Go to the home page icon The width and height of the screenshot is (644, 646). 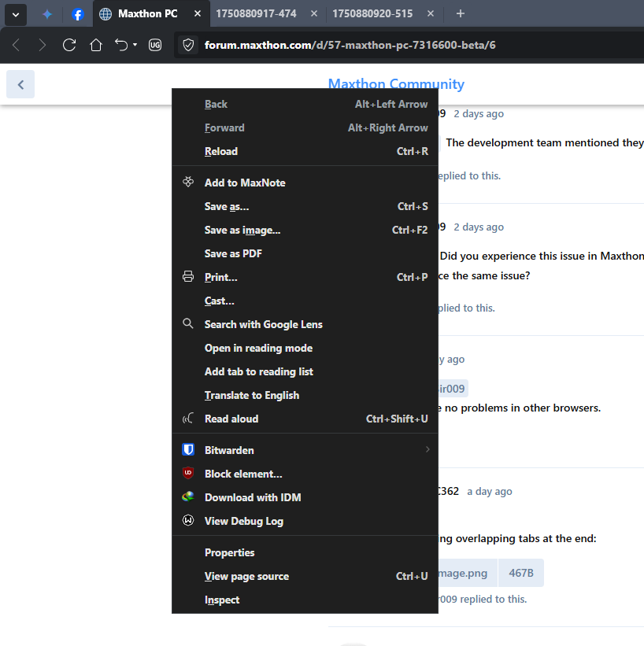(96, 45)
